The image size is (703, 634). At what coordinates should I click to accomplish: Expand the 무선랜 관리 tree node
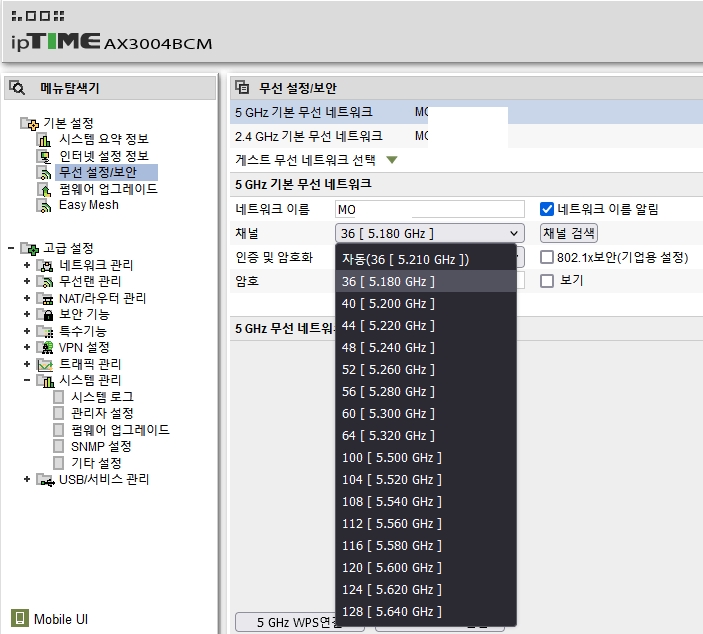click(27, 282)
